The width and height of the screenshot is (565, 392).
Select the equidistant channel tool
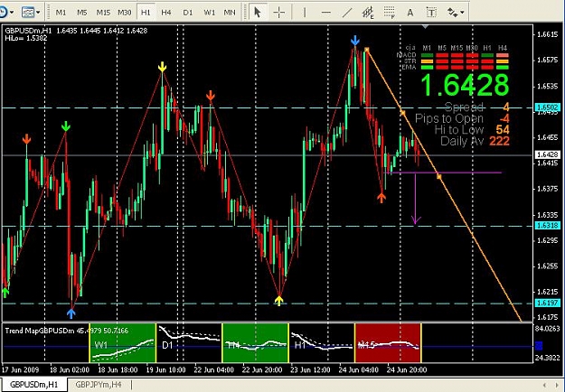tap(368, 13)
